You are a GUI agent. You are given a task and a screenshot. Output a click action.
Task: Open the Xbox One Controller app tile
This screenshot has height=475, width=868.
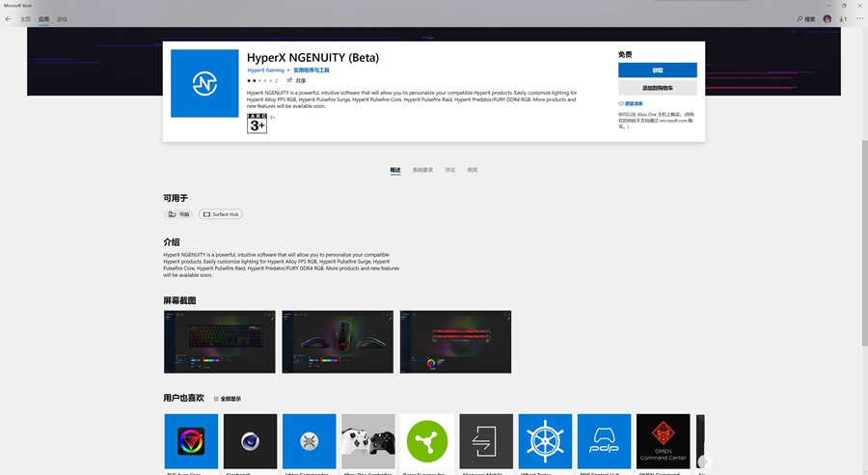click(x=367, y=441)
